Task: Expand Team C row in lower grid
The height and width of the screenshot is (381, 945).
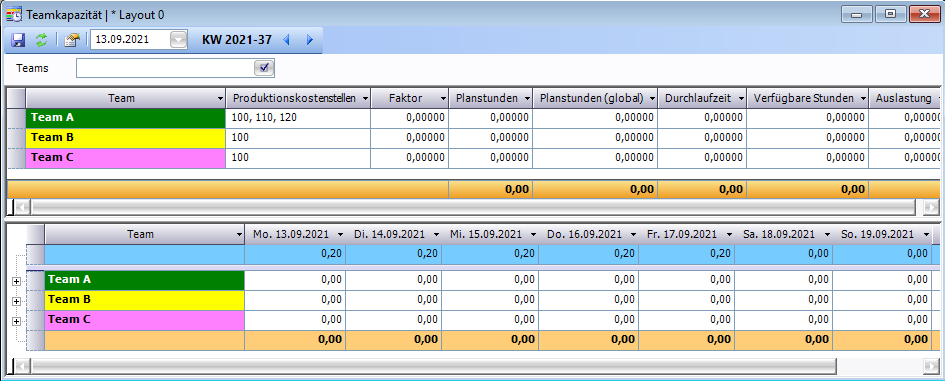Action: pos(16,321)
